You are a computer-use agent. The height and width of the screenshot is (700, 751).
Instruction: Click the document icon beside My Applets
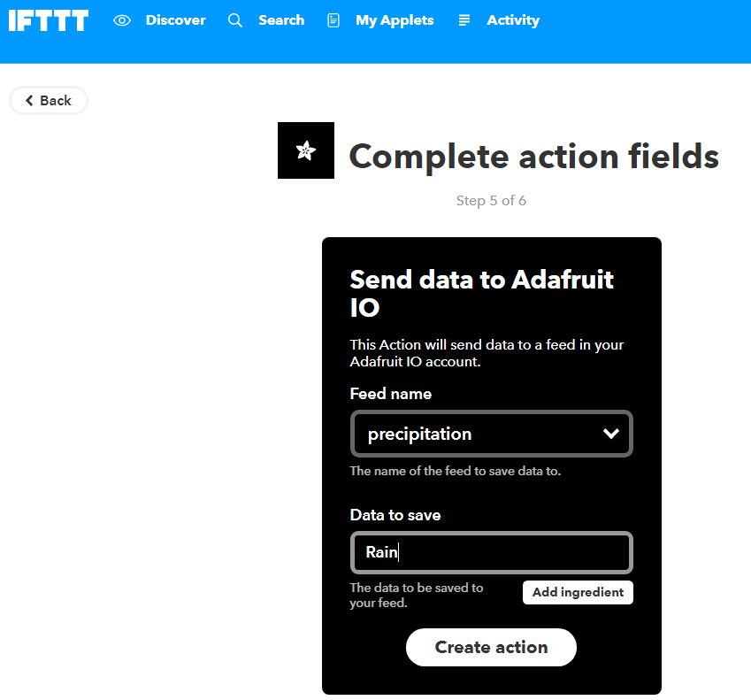click(x=333, y=19)
